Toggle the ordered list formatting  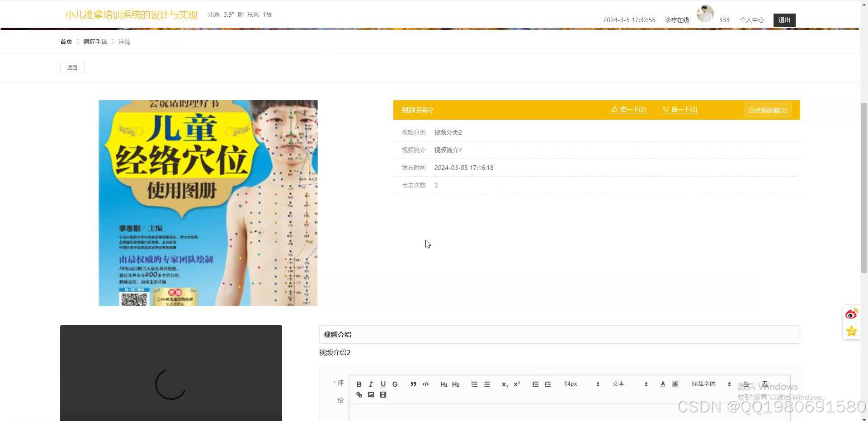pos(474,384)
